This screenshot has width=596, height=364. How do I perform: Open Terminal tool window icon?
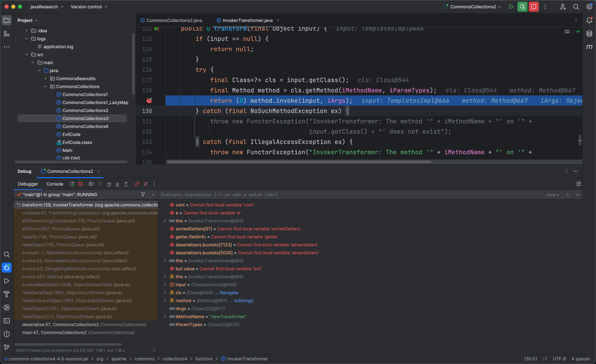tap(6, 321)
